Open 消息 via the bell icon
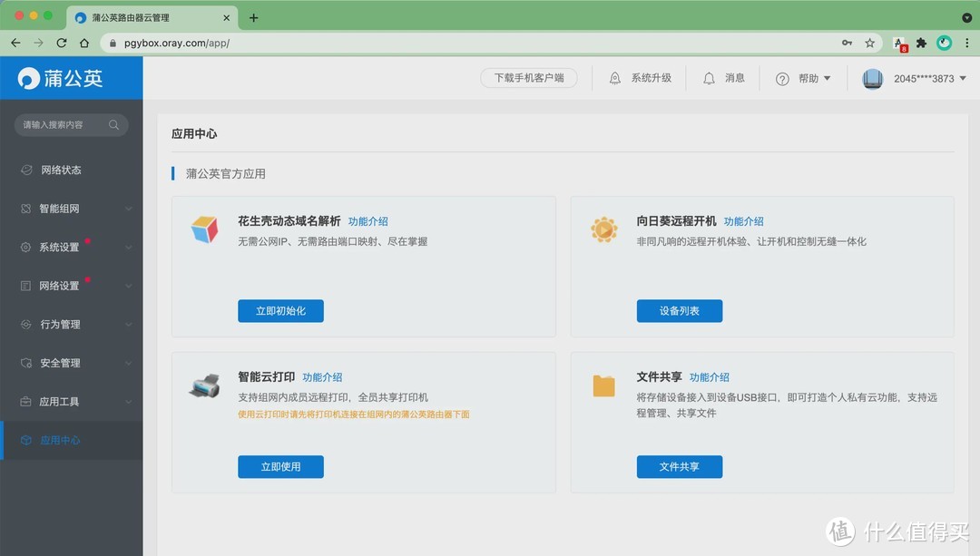980x556 pixels. (709, 78)
